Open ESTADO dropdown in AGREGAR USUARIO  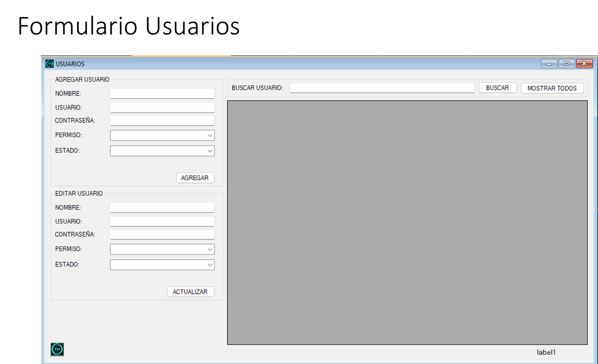coord(162,151)
